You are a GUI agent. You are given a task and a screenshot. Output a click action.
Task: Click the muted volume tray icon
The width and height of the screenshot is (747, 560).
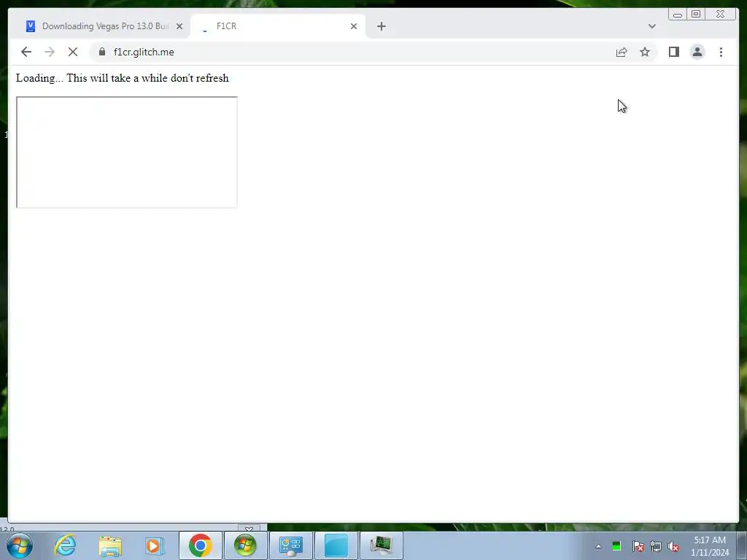[673, 547]
